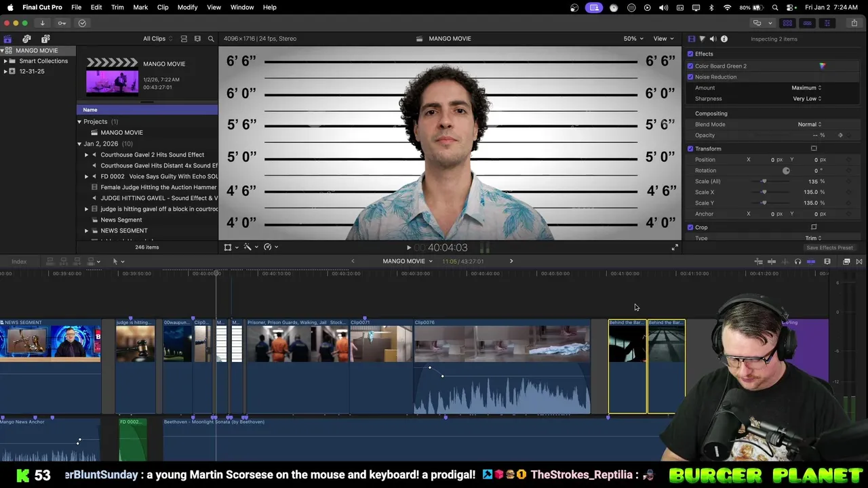Screen dimensions: 868x488
Task: Toggle the Transform checkbox
Action: (x=690, y=148)
